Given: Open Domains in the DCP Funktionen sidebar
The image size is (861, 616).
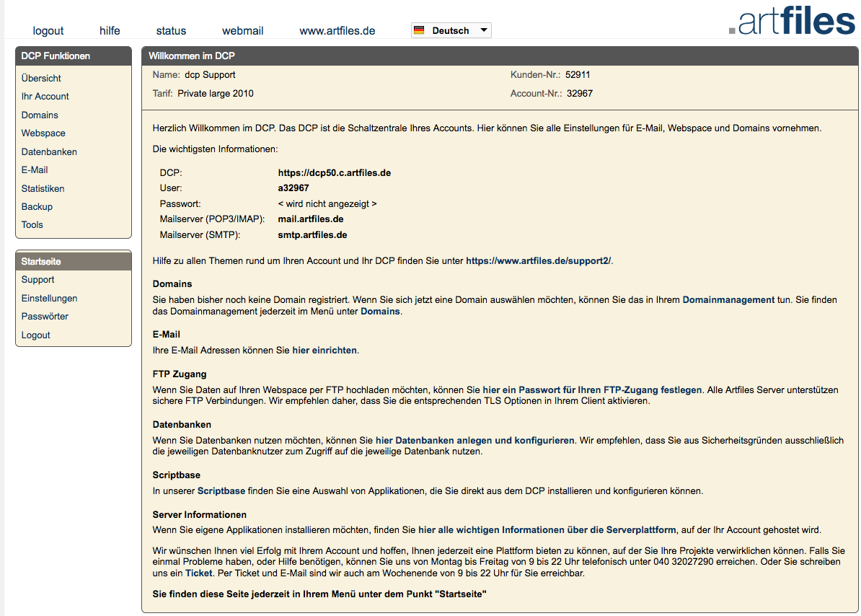Looking at the screenshot, I should pyautogui.click(x=40, y=115).
